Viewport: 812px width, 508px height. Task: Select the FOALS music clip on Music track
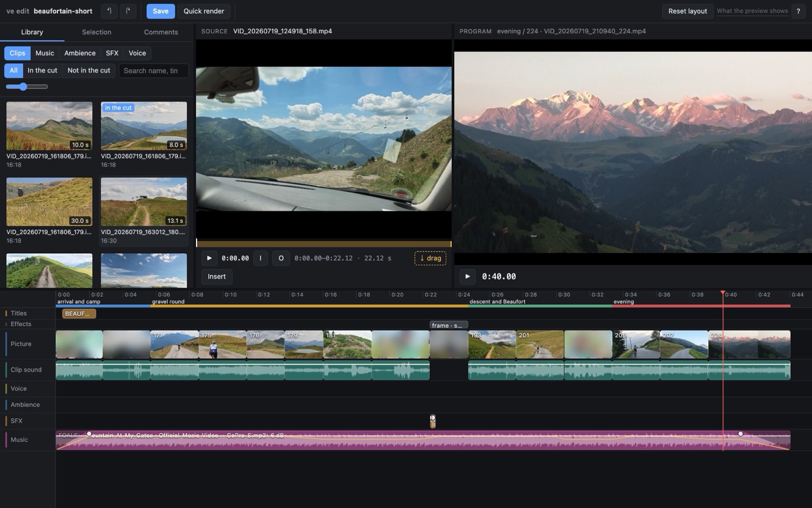[423, 441]
